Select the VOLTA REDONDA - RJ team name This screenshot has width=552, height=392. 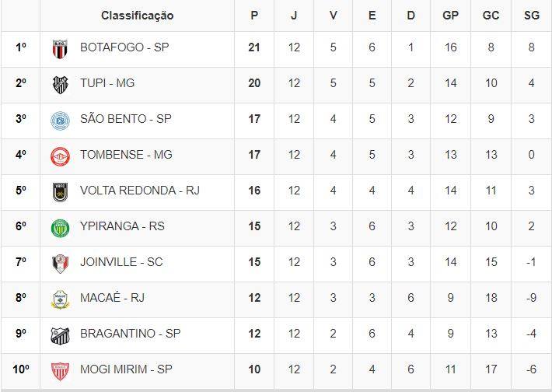point(140,191)
